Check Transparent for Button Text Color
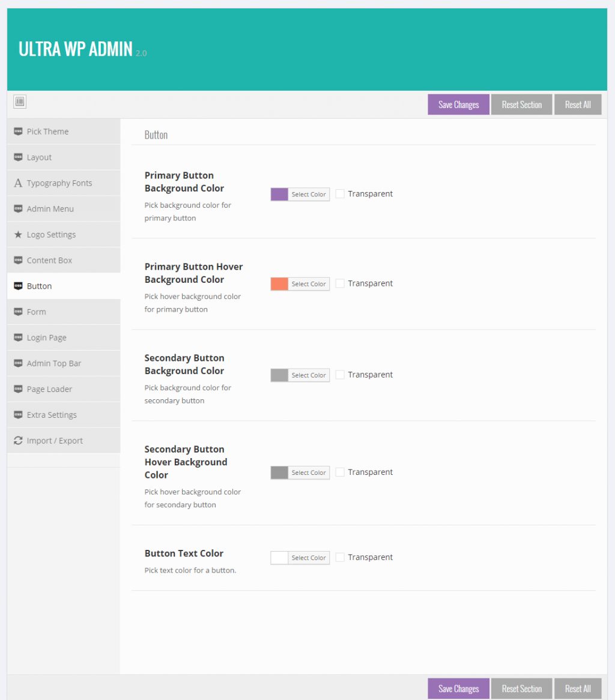 pyautogui.click(x=340, y=557)
